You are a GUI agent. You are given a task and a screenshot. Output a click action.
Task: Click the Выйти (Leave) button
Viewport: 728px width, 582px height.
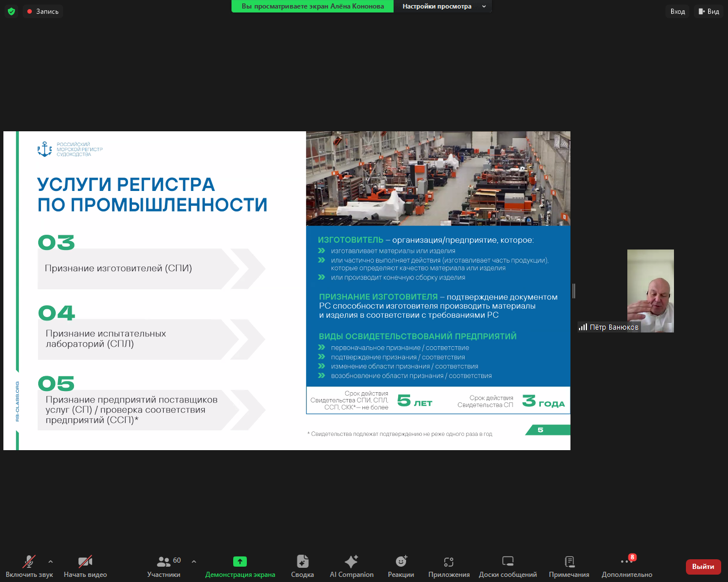(703, 567)
